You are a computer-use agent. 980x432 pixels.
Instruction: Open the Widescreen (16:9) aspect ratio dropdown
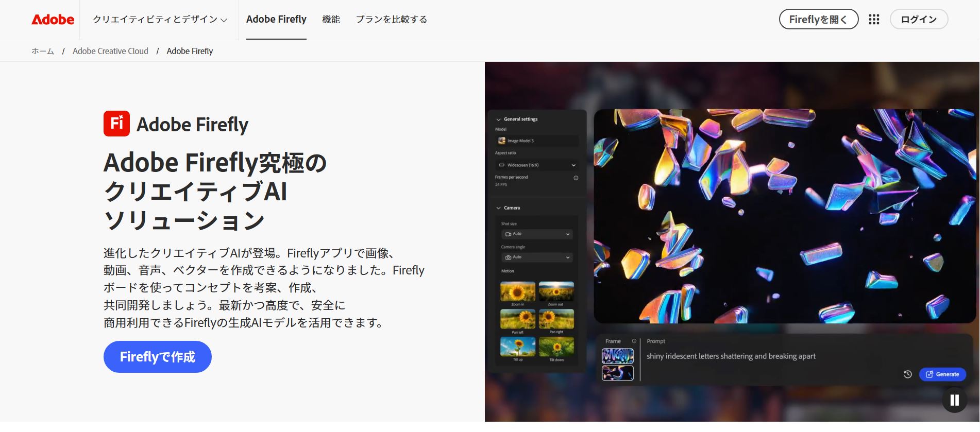(537, 165)
